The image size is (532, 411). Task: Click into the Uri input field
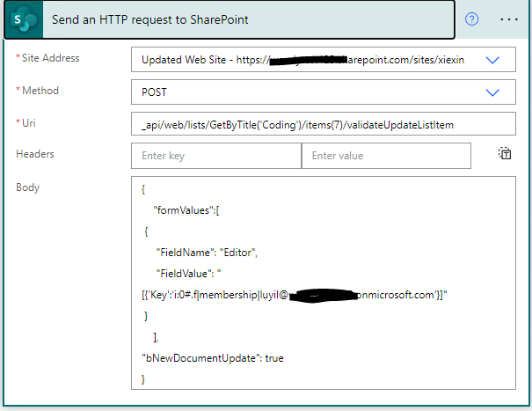[324, 124]
